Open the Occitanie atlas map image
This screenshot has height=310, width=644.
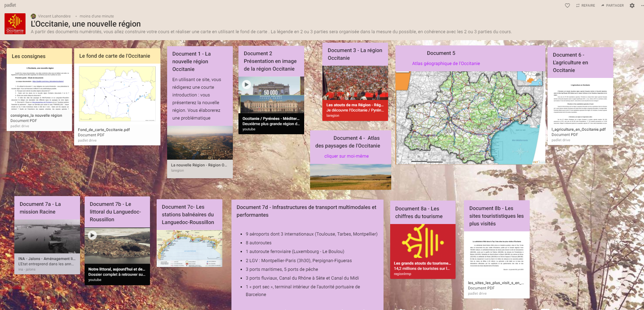(471, 118)
